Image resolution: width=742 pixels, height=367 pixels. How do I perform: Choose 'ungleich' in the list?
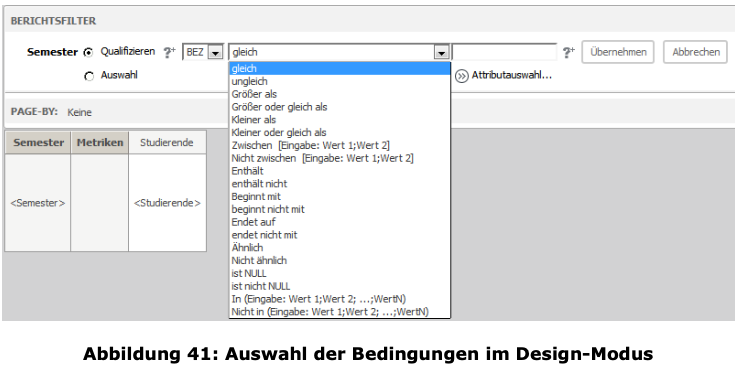pos(339,81)
